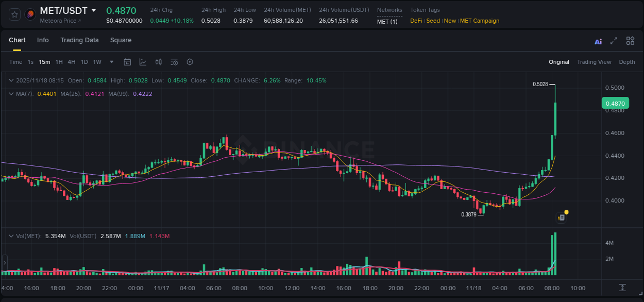Launch the Ai analysis feature

[x=598, y=41]
